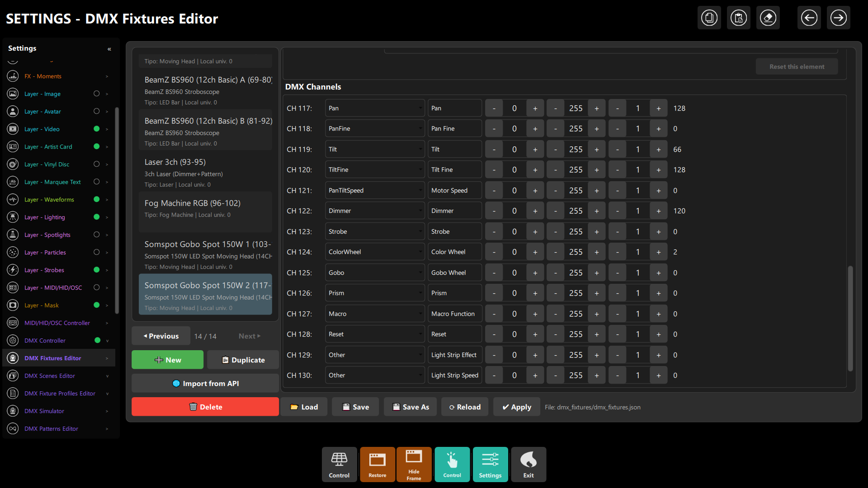Image resolution: width=868 pixels, height=488 pixels.
Task: Toggle Layer - Image enable indicator
Action: click(x=96, y=94)
